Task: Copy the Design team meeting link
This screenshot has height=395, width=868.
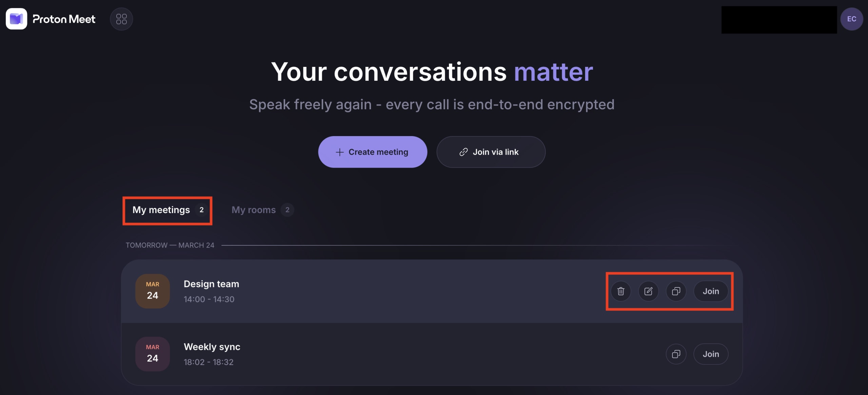Action: (x=676, y=291)
